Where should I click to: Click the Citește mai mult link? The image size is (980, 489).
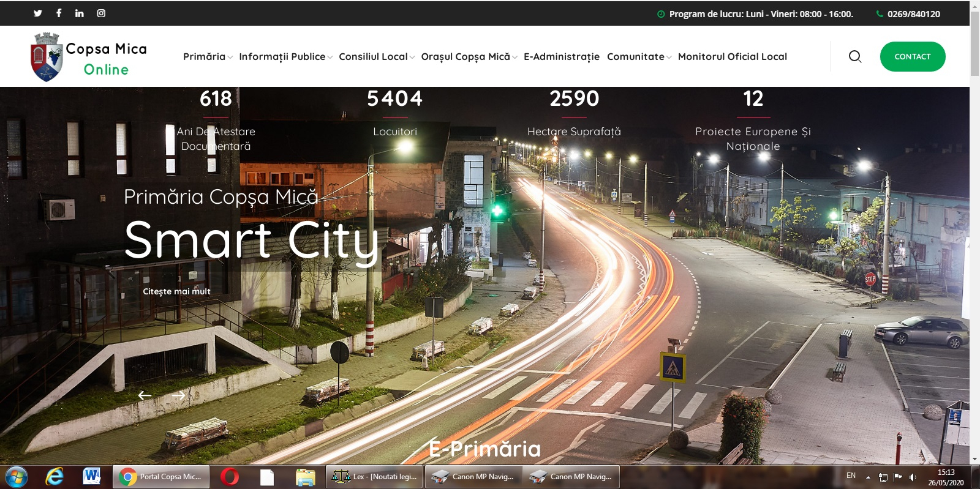(x=176, y=291)
